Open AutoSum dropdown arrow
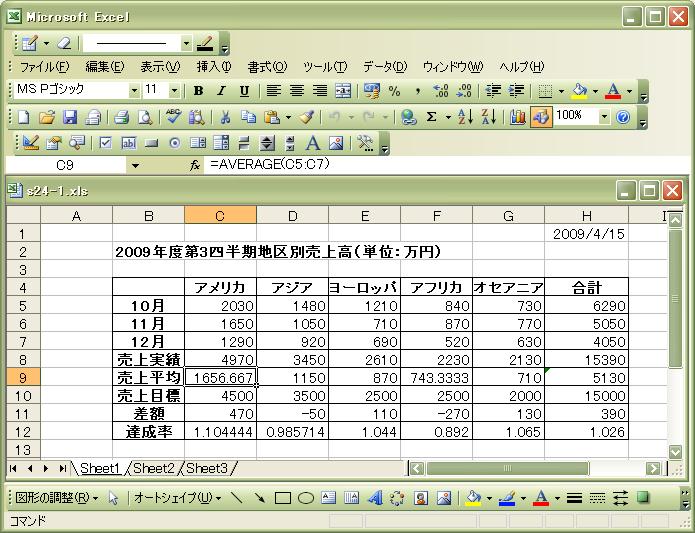The width and height of the screenshot is (695, 533). pyautogui.click(x=448, y=117)
